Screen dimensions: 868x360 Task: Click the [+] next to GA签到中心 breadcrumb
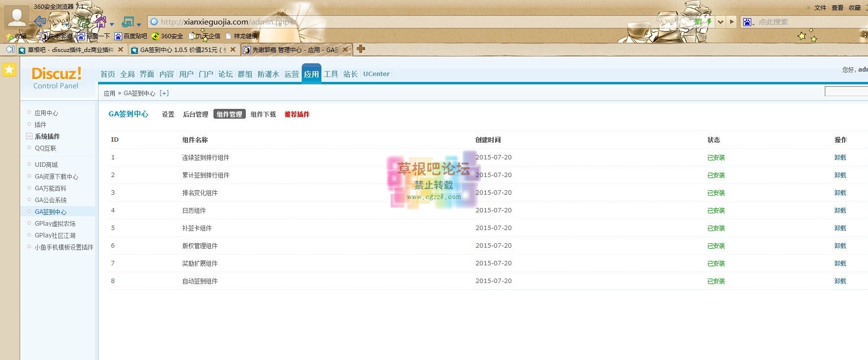[x=164, y=93]
